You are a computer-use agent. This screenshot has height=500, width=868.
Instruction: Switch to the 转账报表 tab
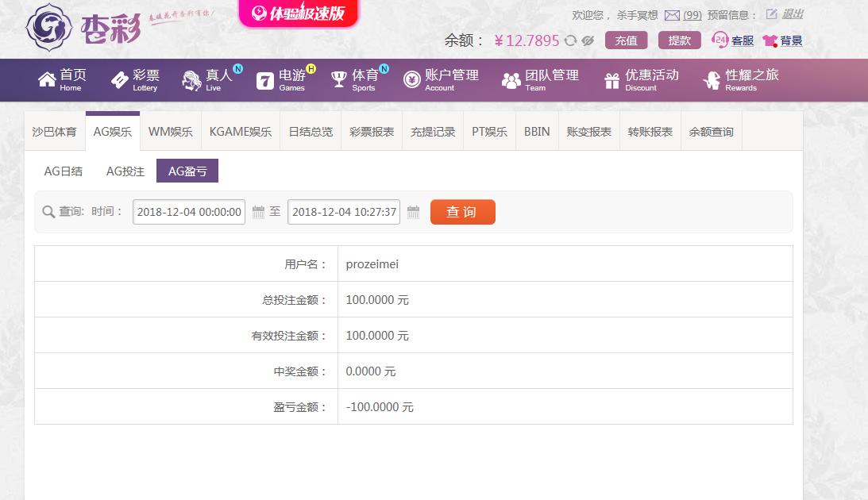[650, 132]
